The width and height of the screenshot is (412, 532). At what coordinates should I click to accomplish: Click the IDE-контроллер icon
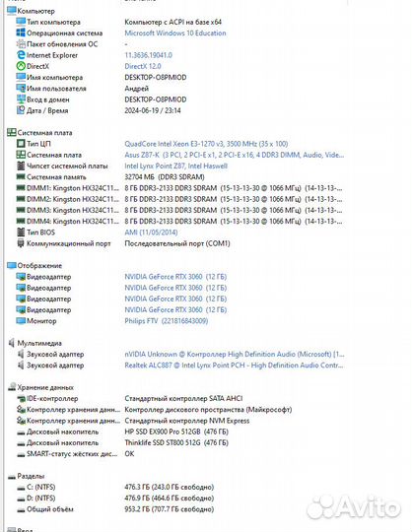[21, 399]
